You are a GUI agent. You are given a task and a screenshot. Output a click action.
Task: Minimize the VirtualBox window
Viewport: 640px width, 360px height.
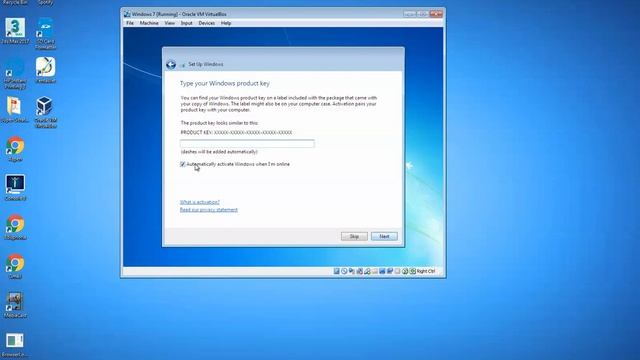click(409, 14)
